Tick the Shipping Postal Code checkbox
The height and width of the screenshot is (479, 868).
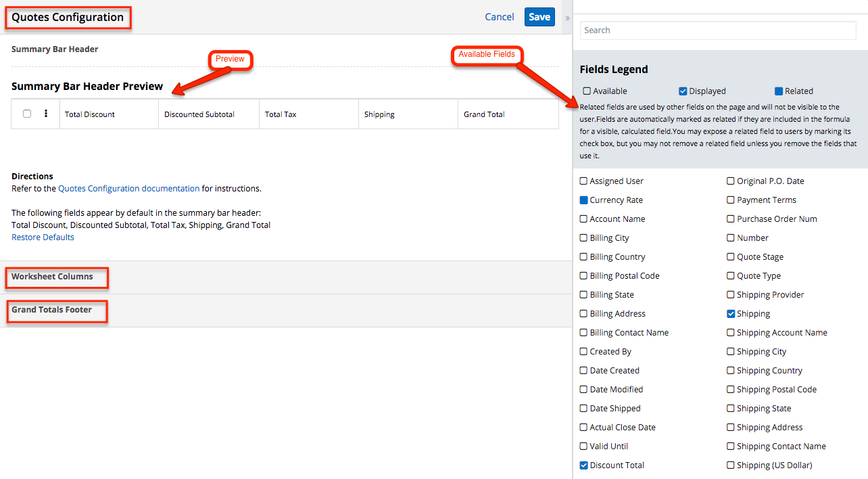pyautogui.click(x=731, y=390)
